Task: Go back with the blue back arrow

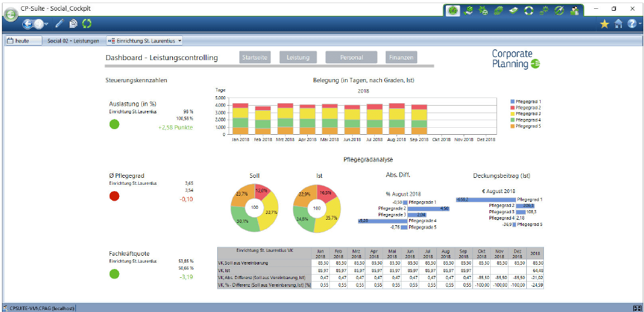Action: pos(28,24)
